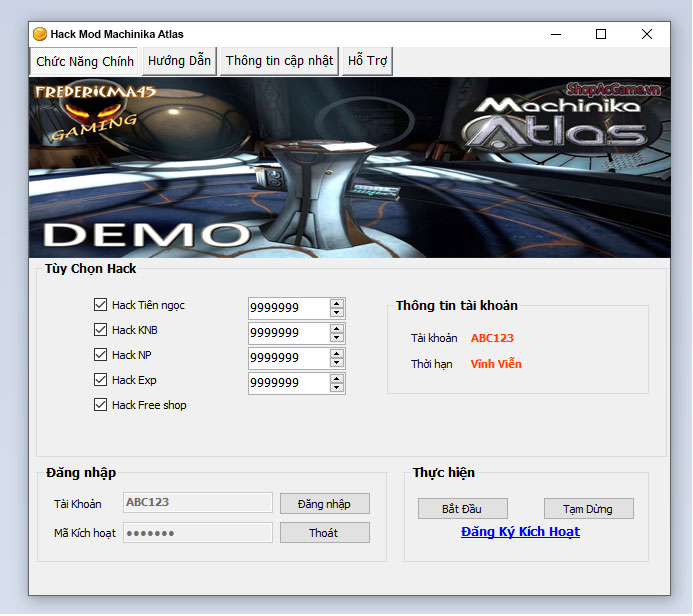Screen dimensions: 693x616
Task: Open the Đăng Ký Kích Hoạt link
Action: 521,532
